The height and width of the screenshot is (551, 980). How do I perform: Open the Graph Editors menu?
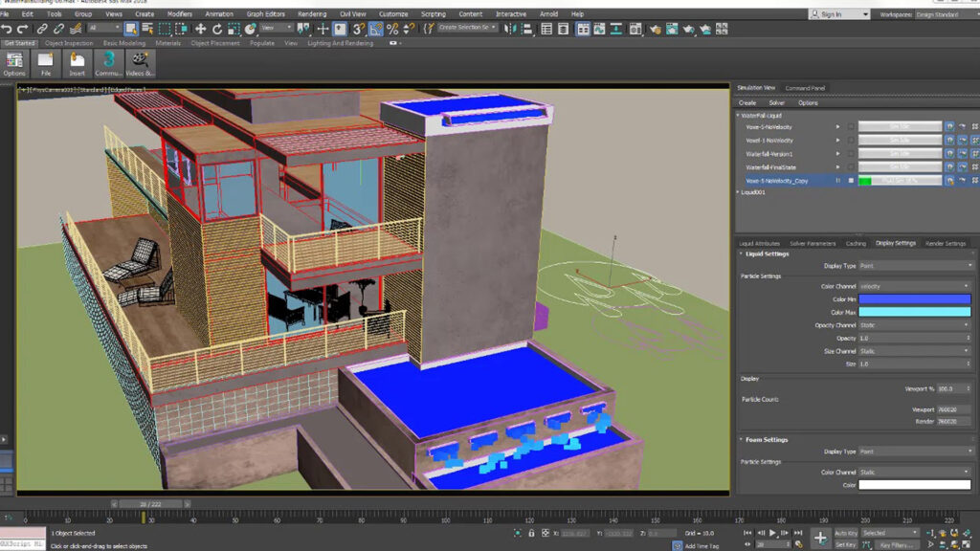click(x=266, y=13)
